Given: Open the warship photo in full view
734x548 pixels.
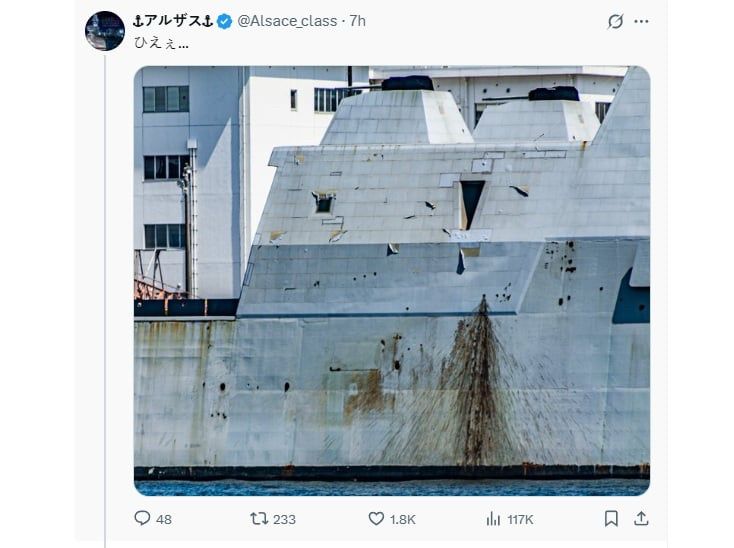Looking at the screenshot, I should point(392,281).
